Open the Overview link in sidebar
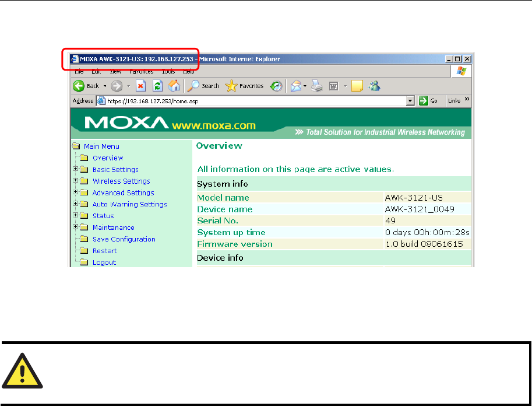This screenshot has width=532, height=406. (108, 158)
